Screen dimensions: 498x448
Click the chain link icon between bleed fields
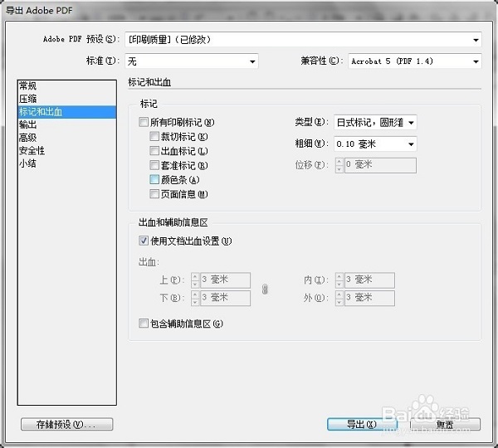click(265, 289)
